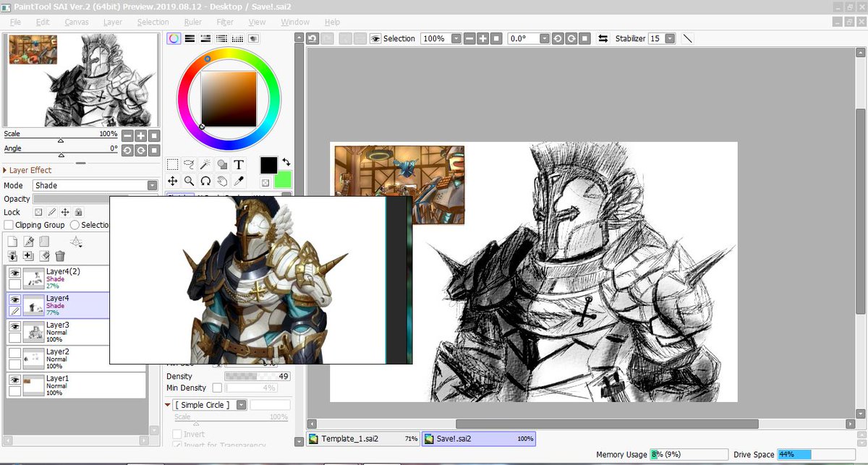The image size is (868, 465).
Task: Select the Rotate view tool
Action: (x=206, y=181)
